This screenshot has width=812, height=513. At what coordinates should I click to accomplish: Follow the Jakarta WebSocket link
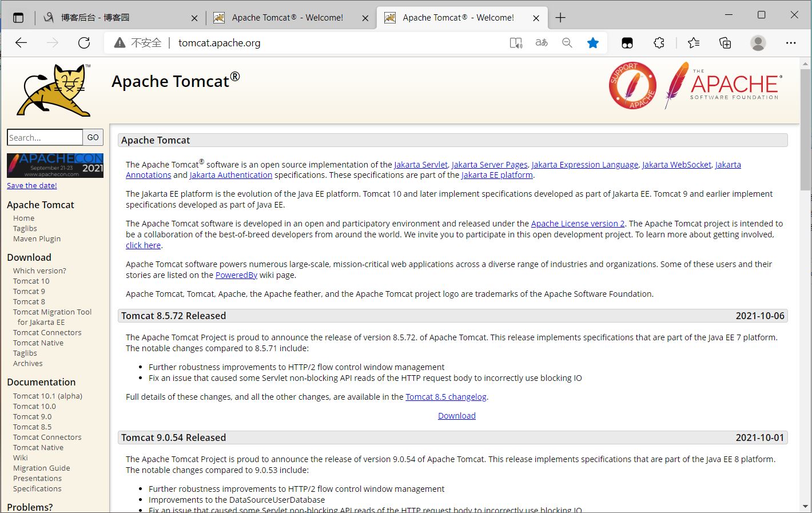[677, 165]
